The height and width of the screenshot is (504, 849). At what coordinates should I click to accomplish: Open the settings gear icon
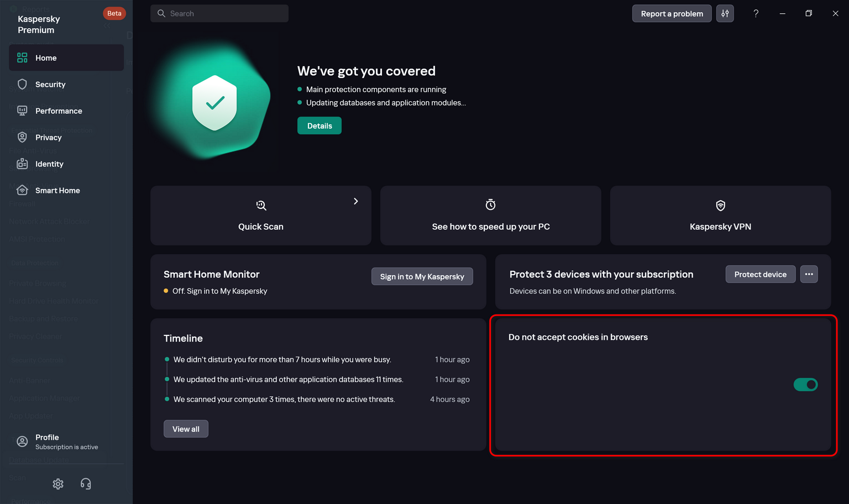tap(58, 484)
